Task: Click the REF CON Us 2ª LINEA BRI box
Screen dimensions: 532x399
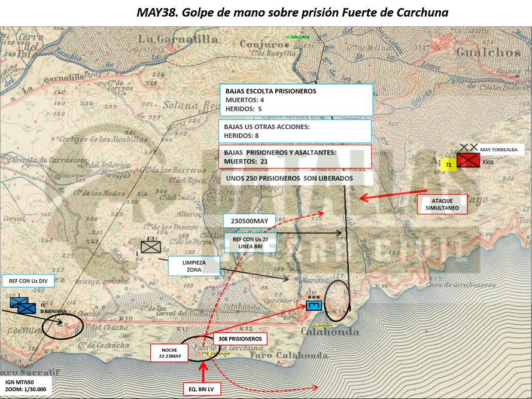Action: tap(250, 243)
